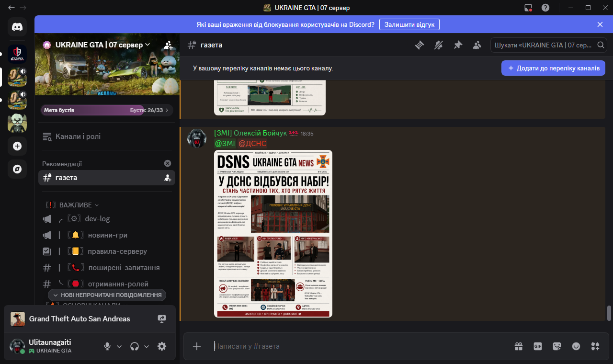The width and height of the screenshot is (613, 364).
Task: Dismiss Рекомендації section with X
Action: (x=168, y=163)
